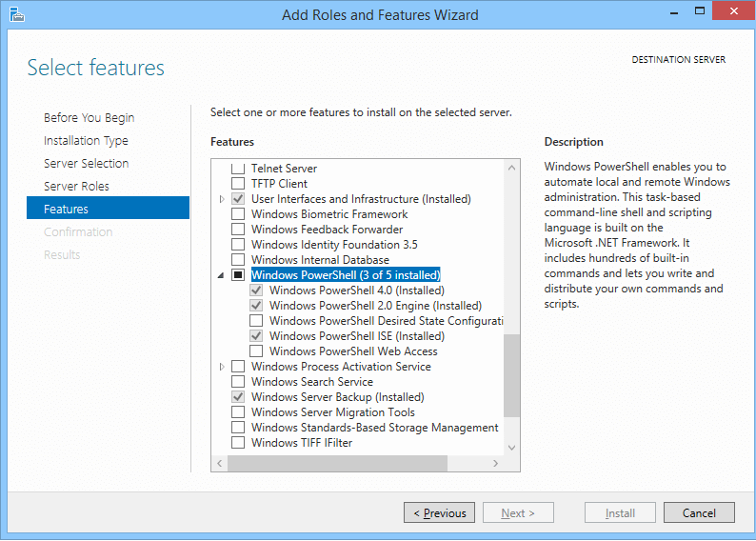The image size is (756, 541).
Task: Click features list scroll down arrow
Action: [511, 448]
